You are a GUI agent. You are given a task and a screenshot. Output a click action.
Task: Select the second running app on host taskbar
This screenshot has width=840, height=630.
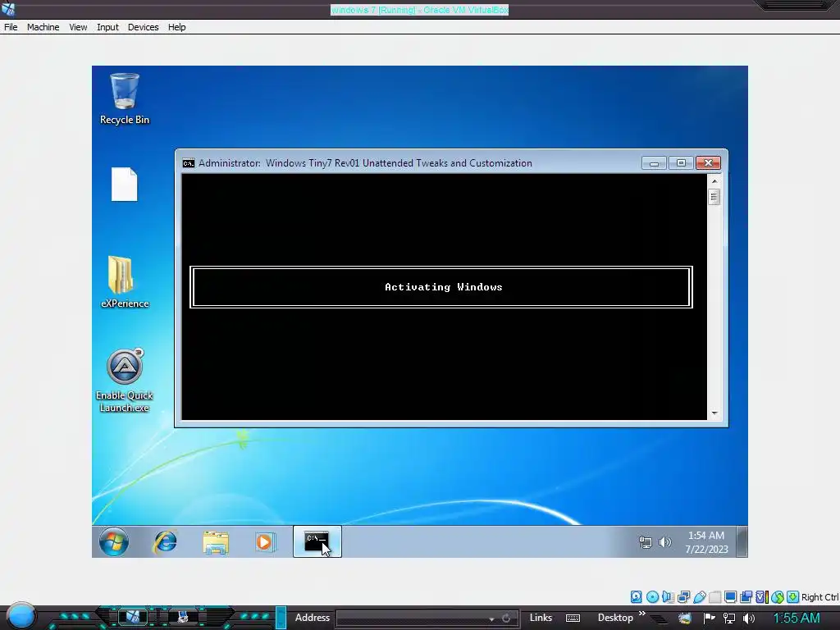(x=183, y=617)
